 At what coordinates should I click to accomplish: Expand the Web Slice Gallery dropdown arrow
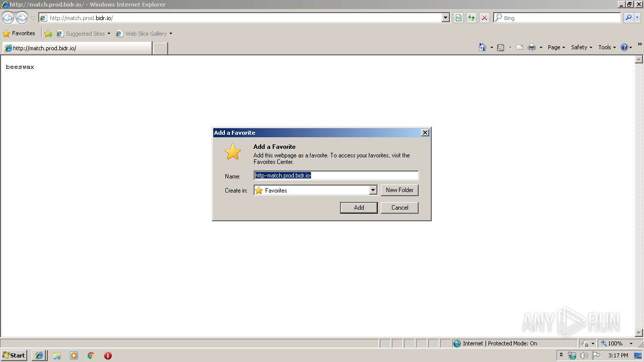tap(171, 34)
